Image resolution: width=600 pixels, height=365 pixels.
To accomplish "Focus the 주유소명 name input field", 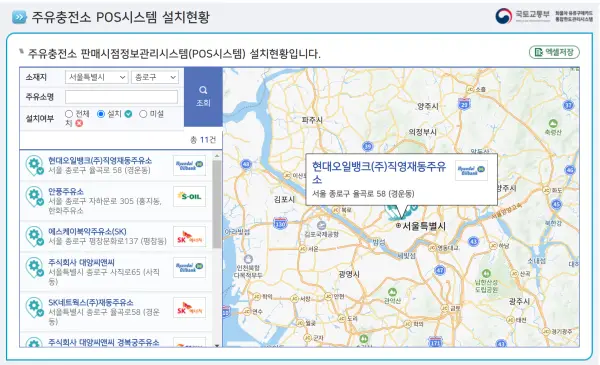I will (121, 97).
